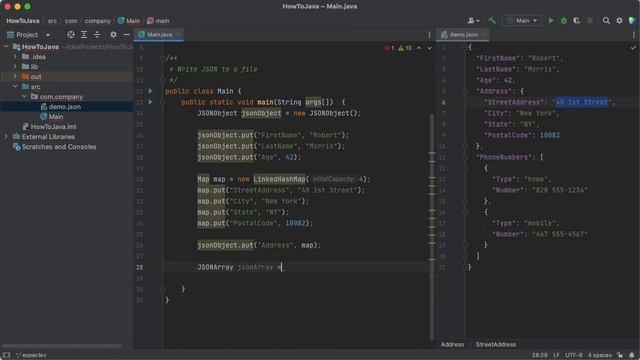Click the 10082 PostalCode value in demo.json
640x360 pixels.
point(549,136)
